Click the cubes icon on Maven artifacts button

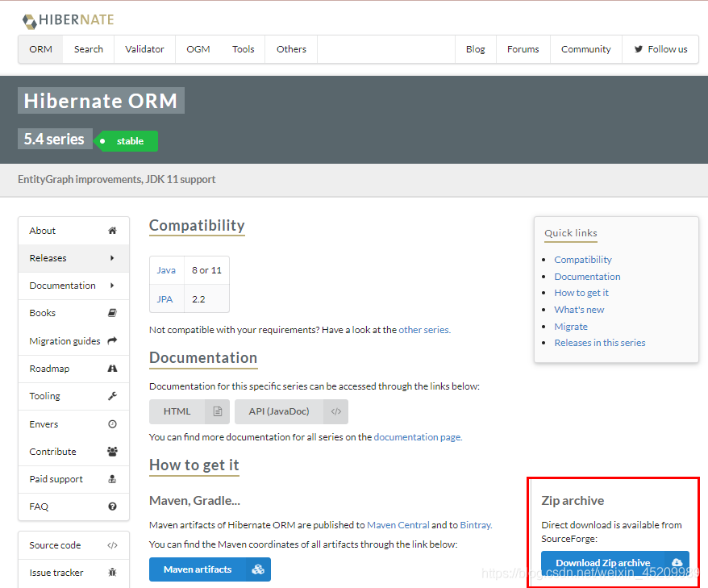click(x=258, y=569)
